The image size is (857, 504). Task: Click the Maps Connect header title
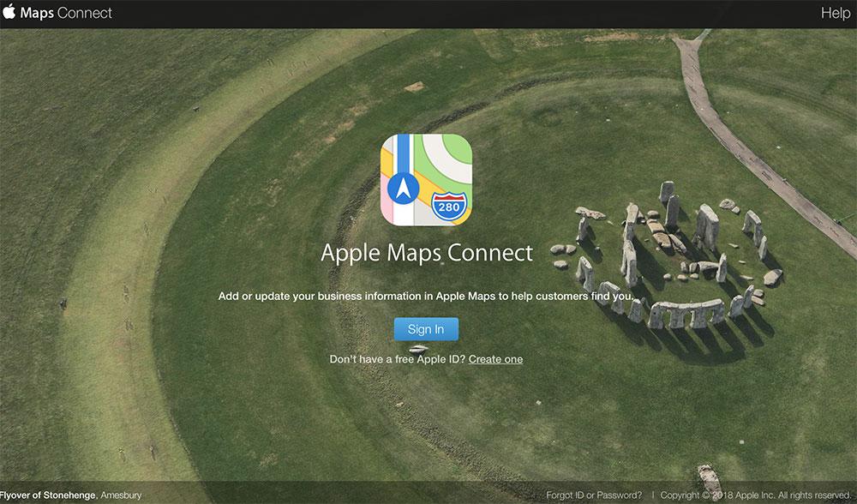(x=66, y=13)
